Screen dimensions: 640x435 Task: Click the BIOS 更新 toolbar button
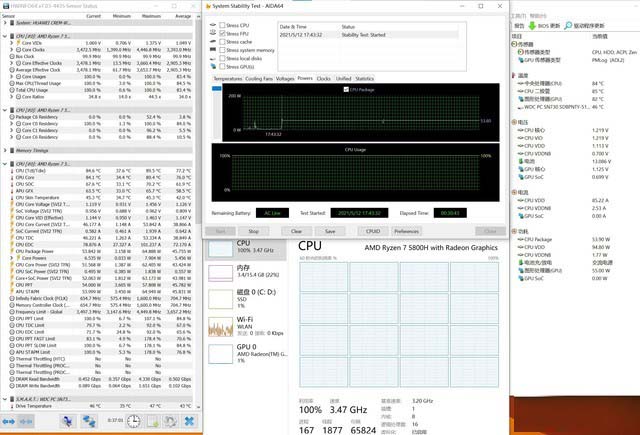(x=544, y=26)
